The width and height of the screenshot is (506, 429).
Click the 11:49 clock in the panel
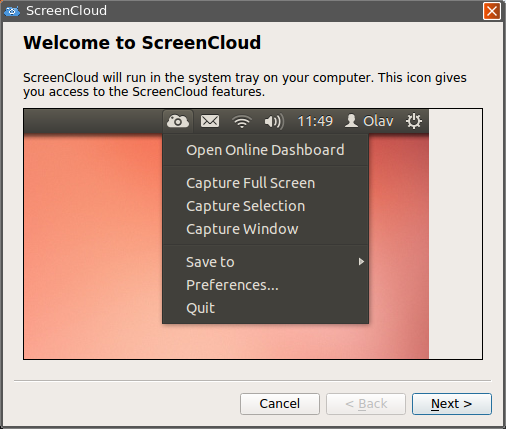[315, 121]
